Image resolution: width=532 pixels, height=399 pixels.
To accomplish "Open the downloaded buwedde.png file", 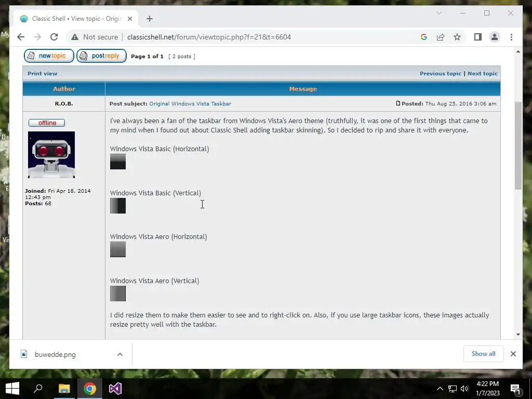I will [x=55, y=354].
